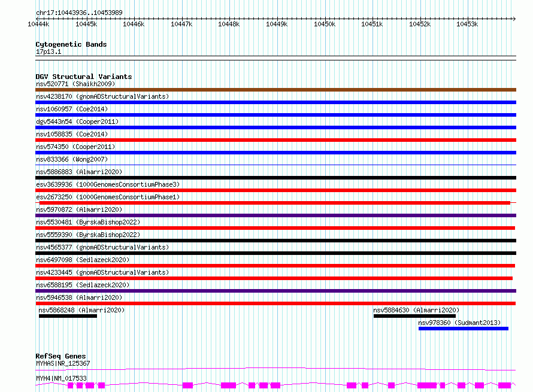Click nsv5884630 (Almarri2020) label

(416, 310)
